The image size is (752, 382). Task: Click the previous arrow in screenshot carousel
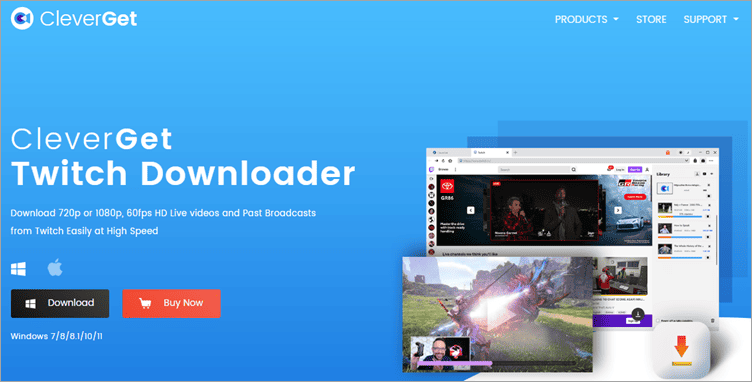[470, 210]
